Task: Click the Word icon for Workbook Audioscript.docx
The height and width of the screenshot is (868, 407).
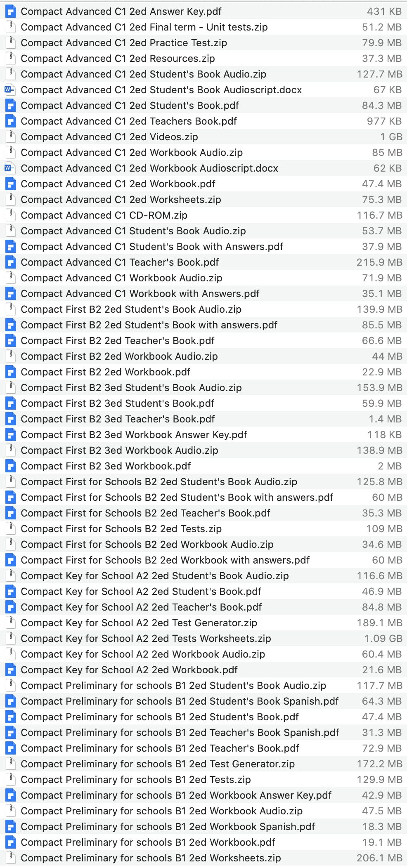Action: click(x=10, y=168)
